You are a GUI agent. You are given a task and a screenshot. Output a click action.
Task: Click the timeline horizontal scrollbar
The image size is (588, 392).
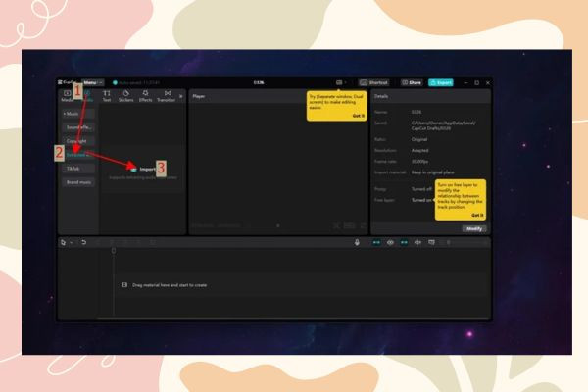pos(292,318)
